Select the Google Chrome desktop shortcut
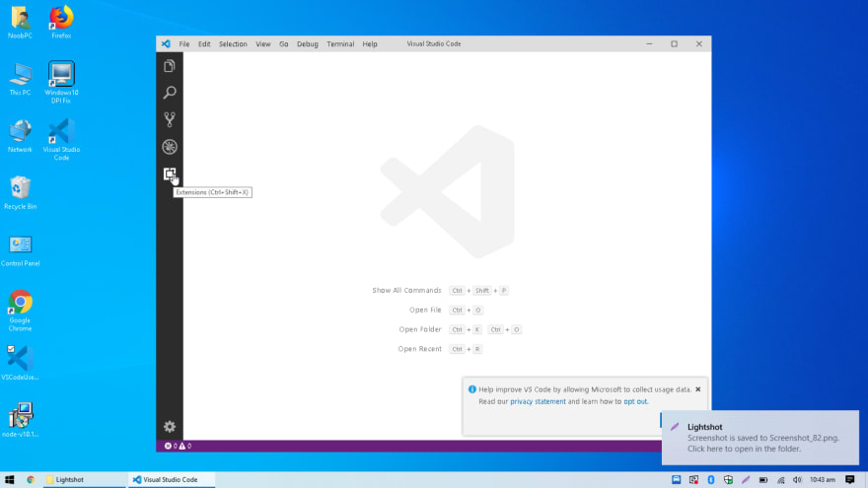Viewport: 868px width, 488px height. click(x=20, y=311)
